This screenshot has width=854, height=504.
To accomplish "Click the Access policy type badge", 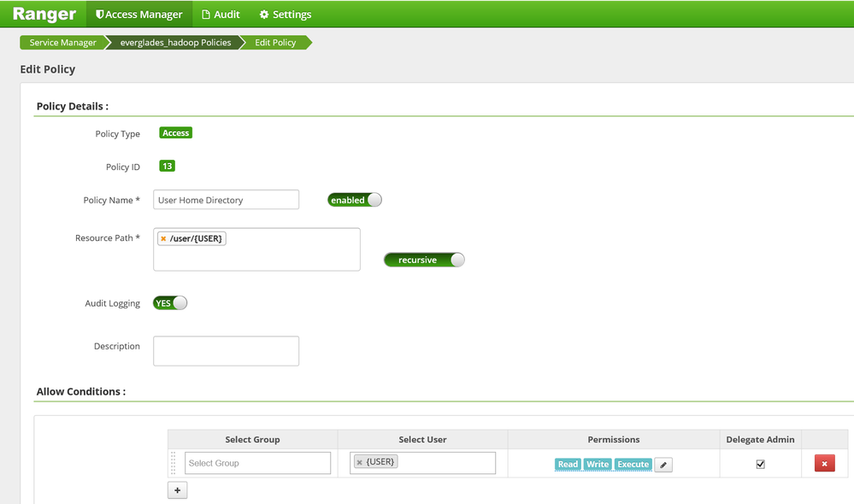I will pos(175,132).
